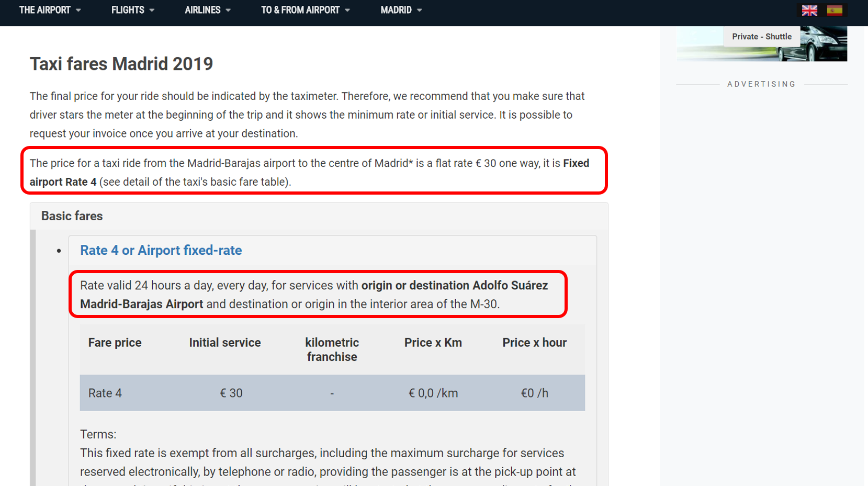
Task: Expand the caret beside TO & FROM AIRPORT
Action: point(348,10)
